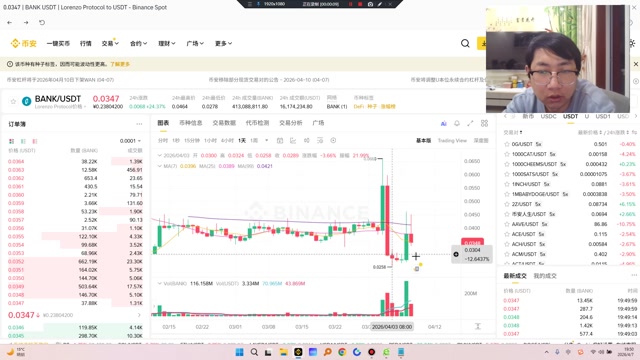Open the order book three-dot menu
Image resolution: width=640 pixels, height=360 pixels.
coord(139,124)
